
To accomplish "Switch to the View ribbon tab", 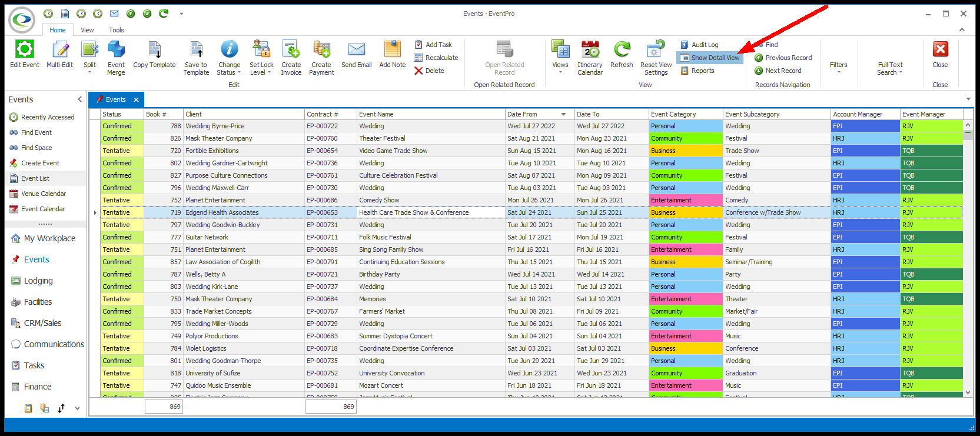I will click(87, 30).
